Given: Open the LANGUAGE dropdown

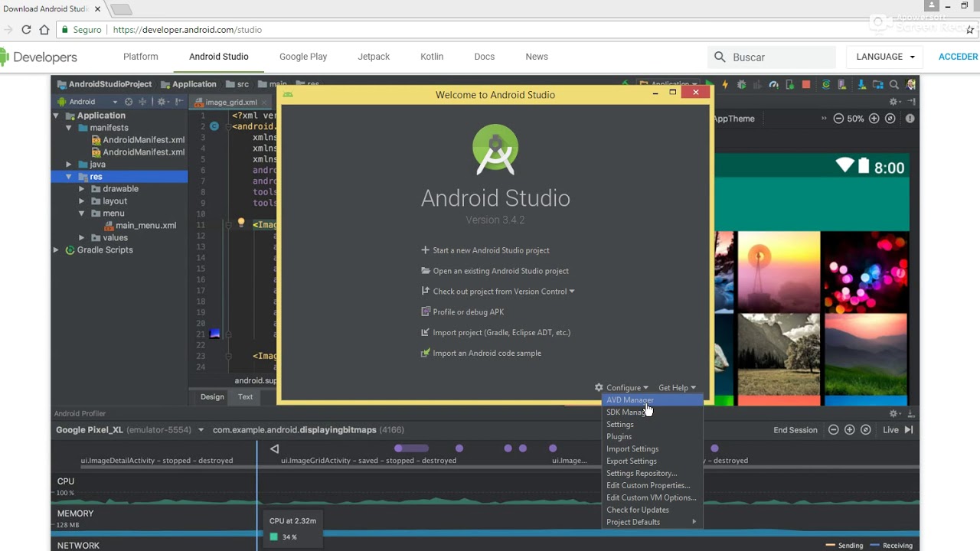Looking at the screenshot, I should click(x=885, y=57).
